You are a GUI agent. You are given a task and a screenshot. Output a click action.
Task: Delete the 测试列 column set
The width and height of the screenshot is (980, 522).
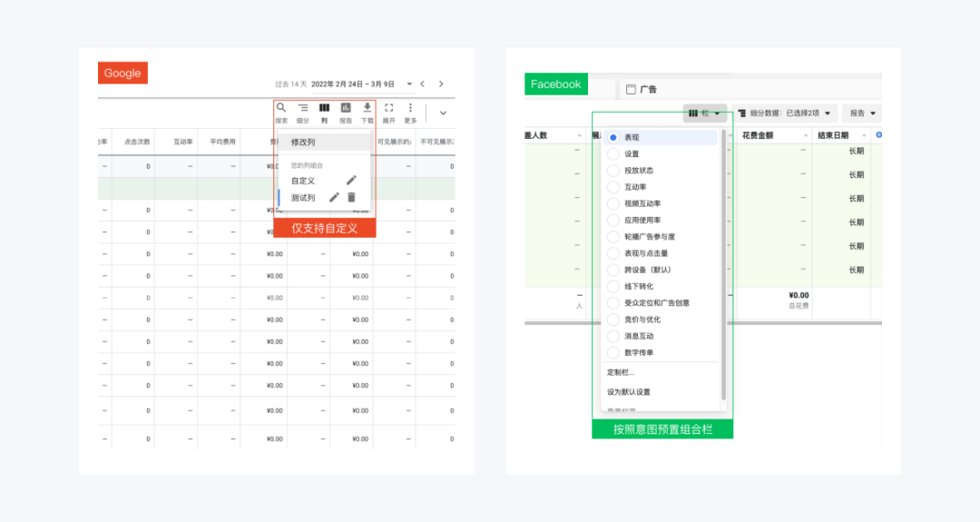click(x=352, y=197)
